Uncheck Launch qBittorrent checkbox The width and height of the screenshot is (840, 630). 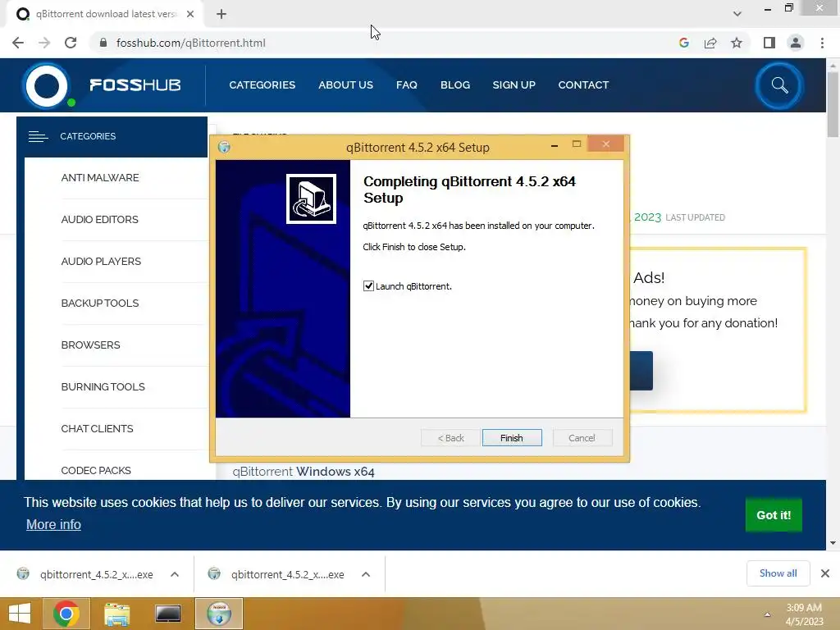pyautogui.click(x=368, y=286)
